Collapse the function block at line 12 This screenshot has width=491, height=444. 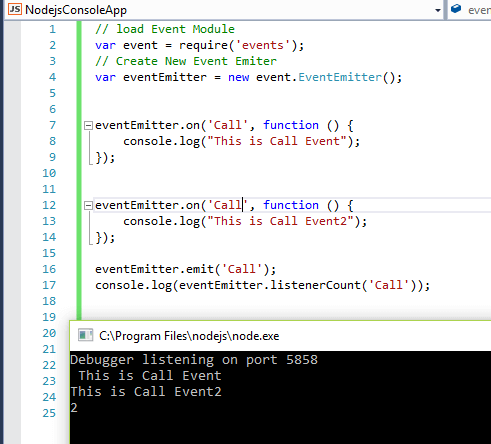click(88, 205)
